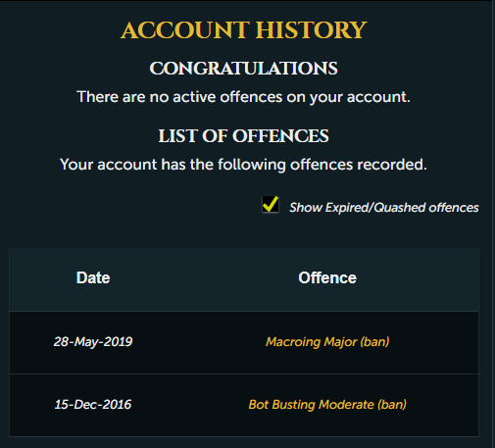The height and width of the screenshot is (448, 495).
Task: Select the 15-Dec-2016 date cell
Action: [x=93, y=405]
